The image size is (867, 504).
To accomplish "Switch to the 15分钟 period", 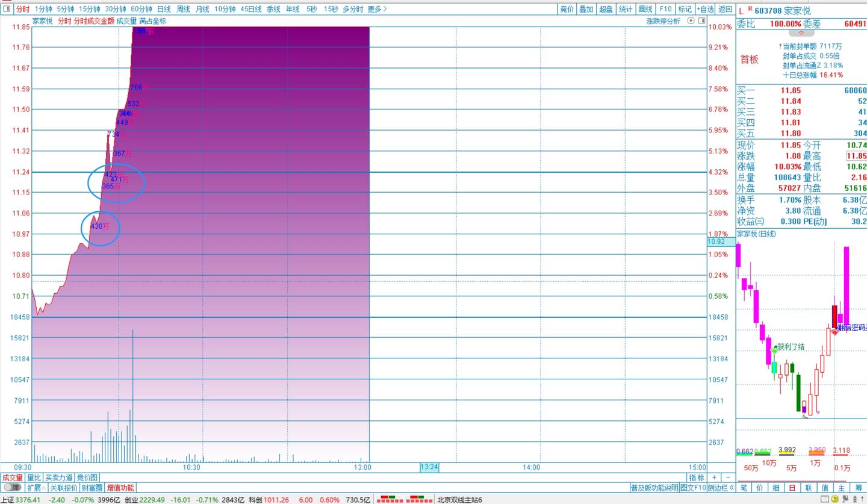I will pos(89,9).
